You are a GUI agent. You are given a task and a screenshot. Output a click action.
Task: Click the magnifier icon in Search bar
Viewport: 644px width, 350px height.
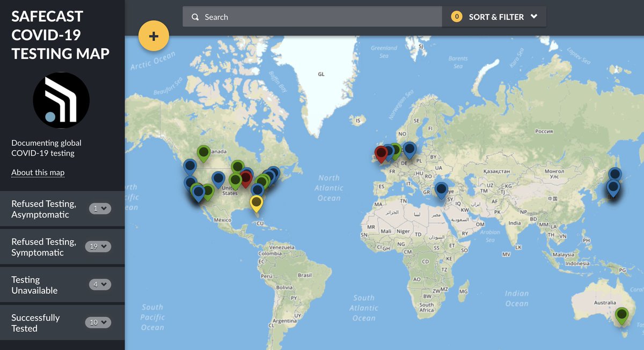point(195,17)
